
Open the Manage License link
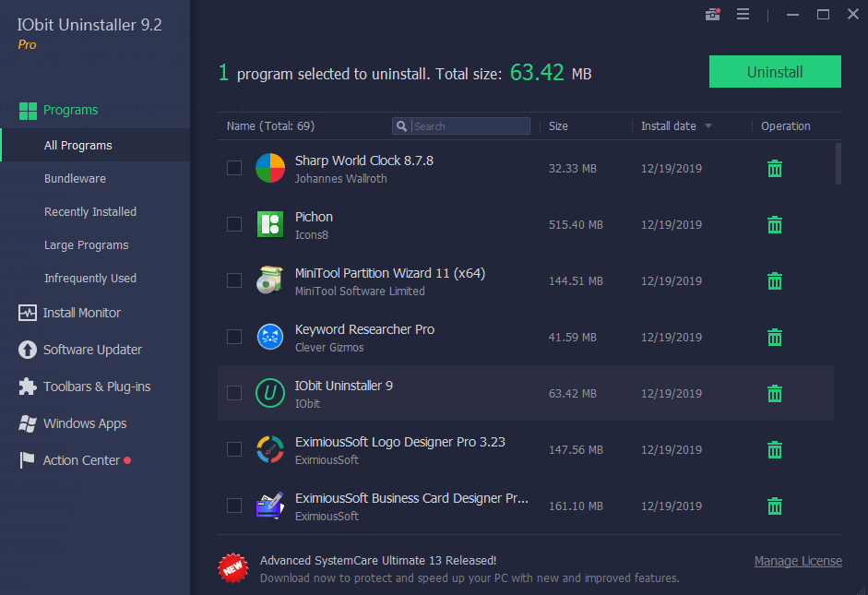[798, 561]
